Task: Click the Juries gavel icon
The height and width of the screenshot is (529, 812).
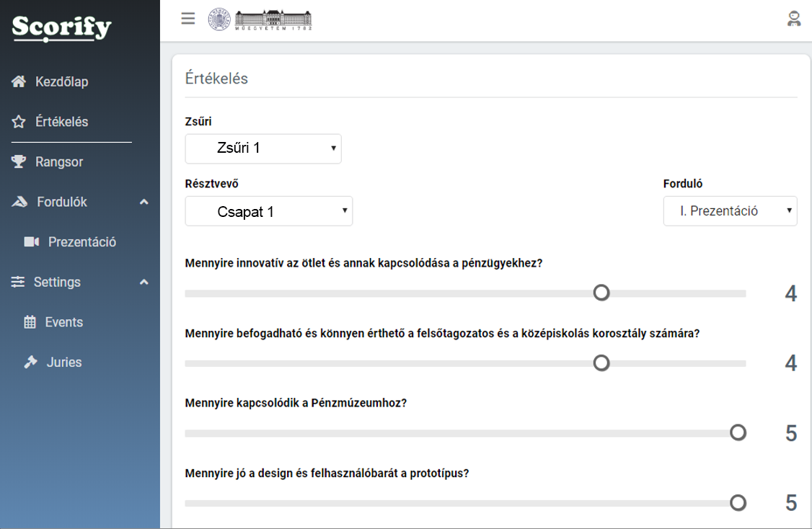Action: coord(30,363)
